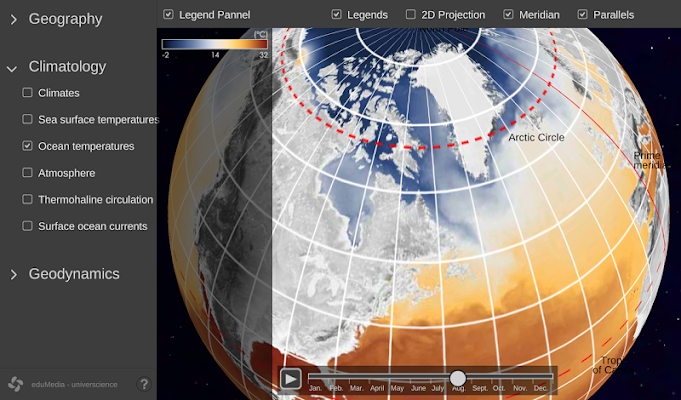Jump timeline to June
Viewport: 681px width, 400px height.
418,388
